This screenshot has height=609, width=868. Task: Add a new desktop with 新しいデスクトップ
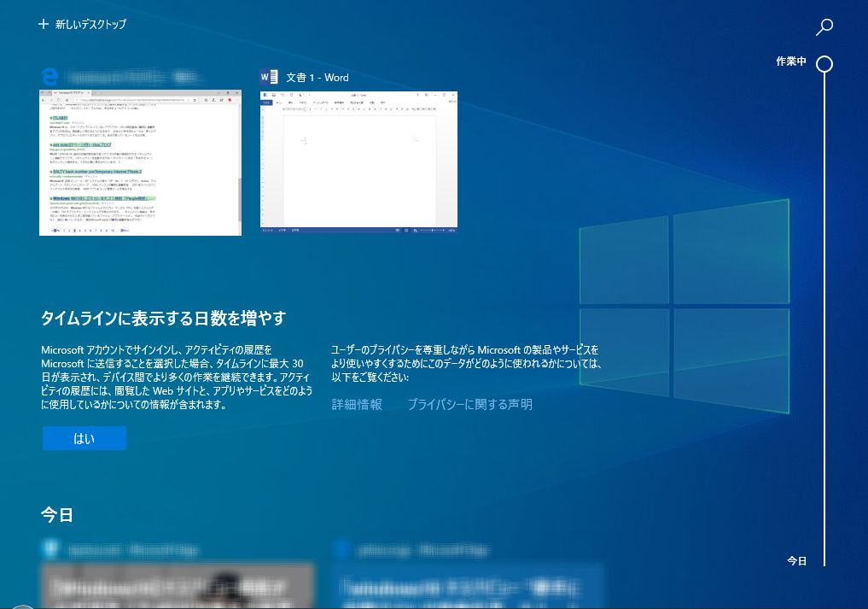point(83,25)
